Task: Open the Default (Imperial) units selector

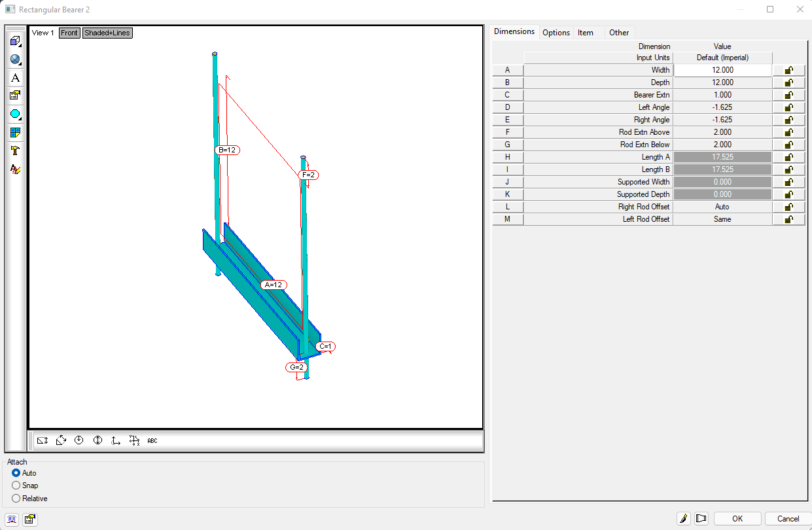Action: pos(722,57)
